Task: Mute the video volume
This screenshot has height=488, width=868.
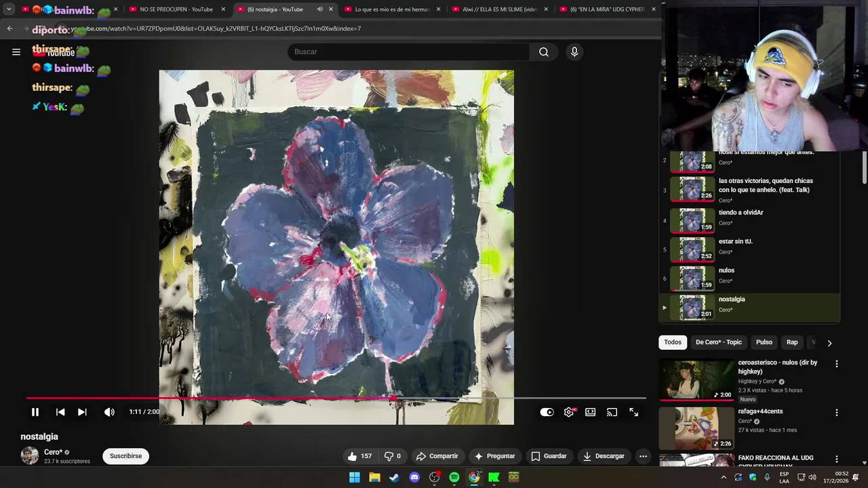Action: [x=109, y=412]
